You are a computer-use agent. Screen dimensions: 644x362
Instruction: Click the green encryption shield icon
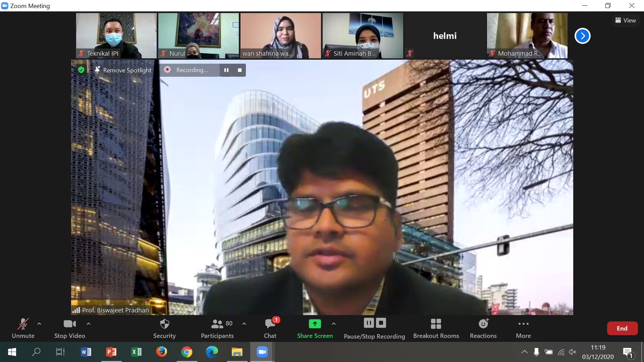coord(81,70)
